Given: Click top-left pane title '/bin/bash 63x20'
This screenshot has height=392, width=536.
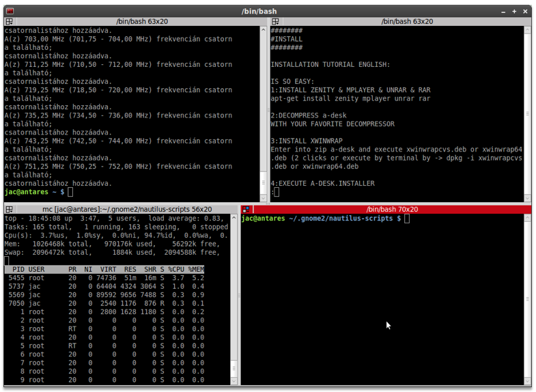Looking at the screenshot, I should [142, 22].
